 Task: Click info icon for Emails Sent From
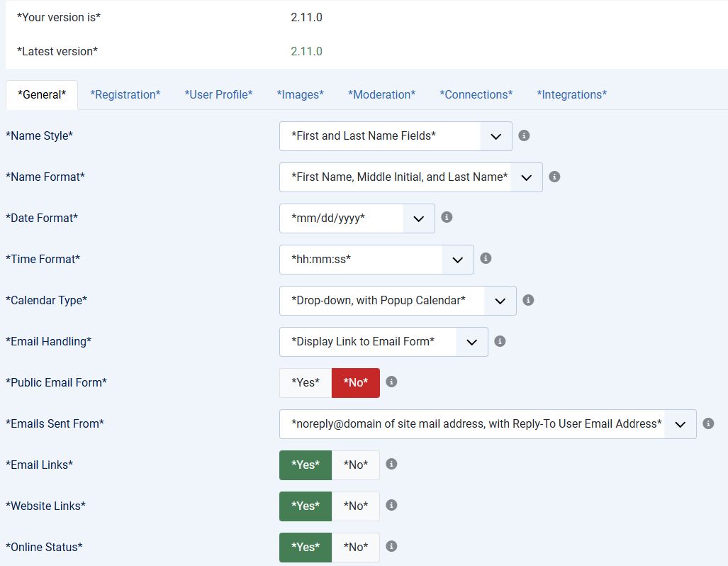(x=708, y=423)
